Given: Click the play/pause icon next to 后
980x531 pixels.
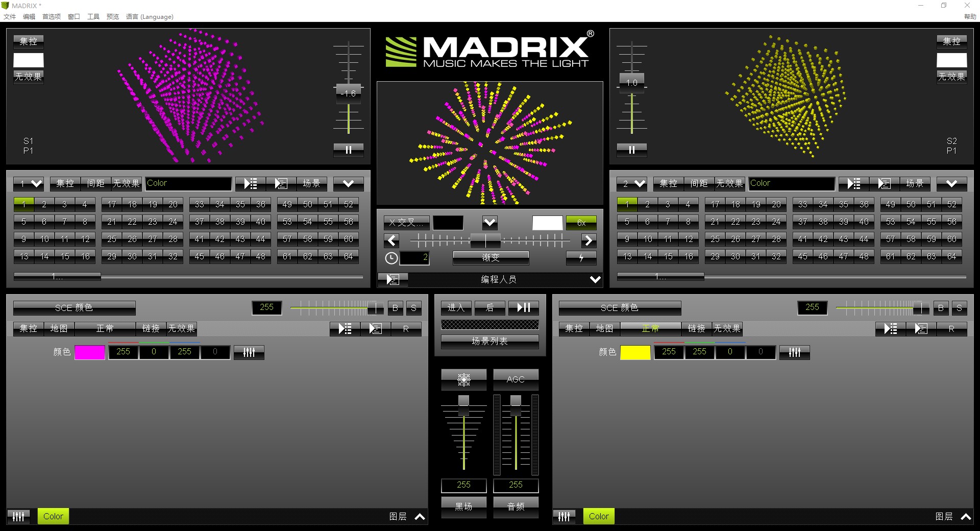Looking at the screenshot, I should pos(524,307).
